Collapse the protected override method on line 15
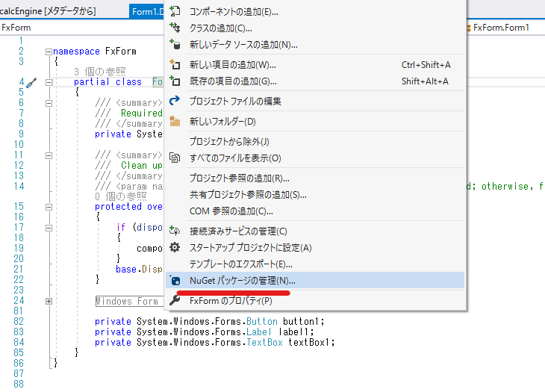This screenshot has width=545, height=392. click(x=49, y=207)
